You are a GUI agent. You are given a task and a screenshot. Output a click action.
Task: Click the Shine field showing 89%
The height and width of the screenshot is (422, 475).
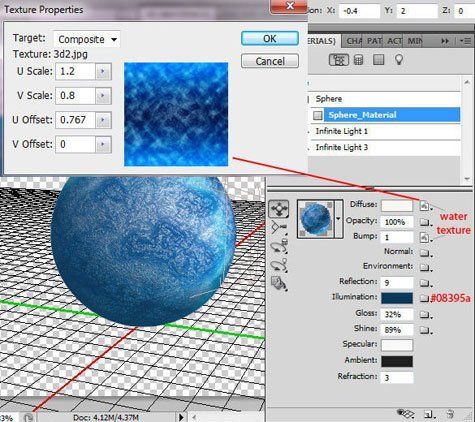point(397,330)
